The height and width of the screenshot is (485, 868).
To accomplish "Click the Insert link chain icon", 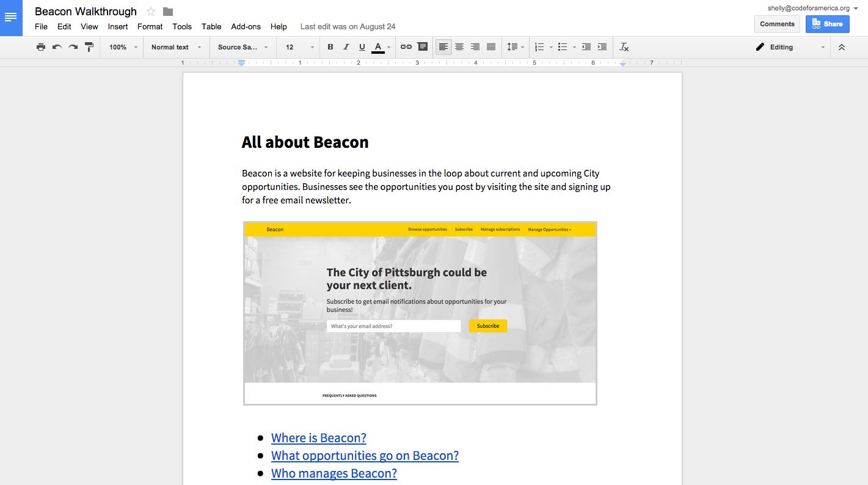I will 406,47.
